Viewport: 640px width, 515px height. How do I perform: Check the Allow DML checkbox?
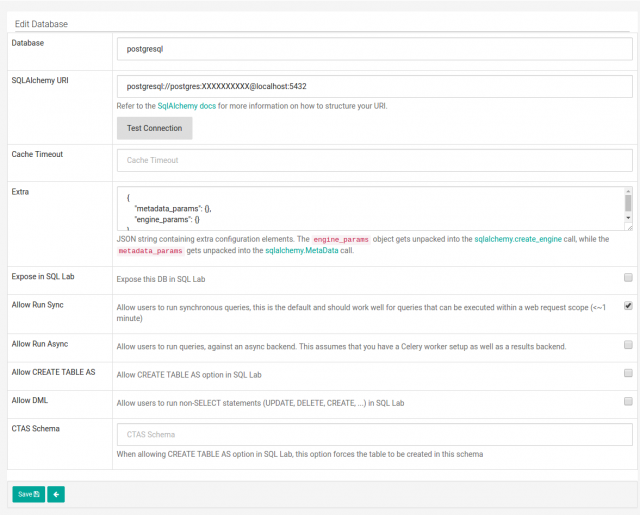click(x=628, y=401)
